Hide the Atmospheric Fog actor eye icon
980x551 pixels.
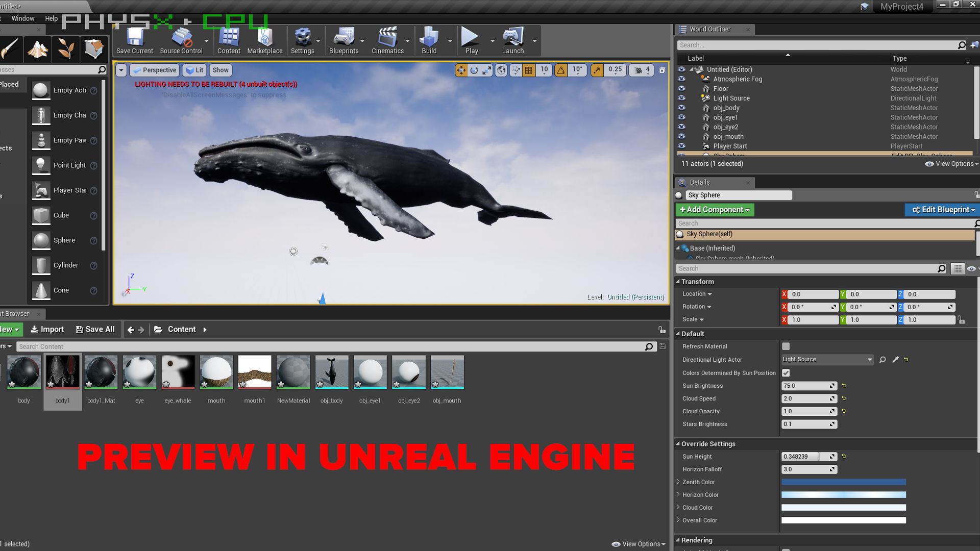point(681,79)
